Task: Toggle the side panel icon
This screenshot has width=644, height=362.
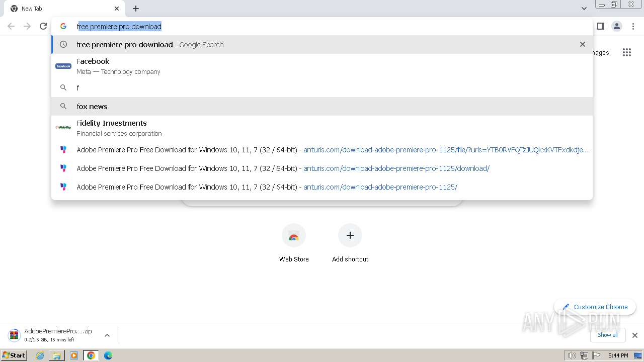Action: (x=600, y=26)
